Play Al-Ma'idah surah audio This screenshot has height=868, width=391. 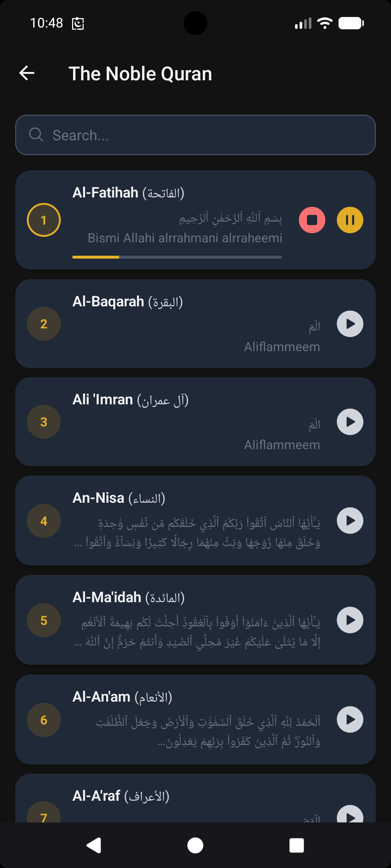350,620
